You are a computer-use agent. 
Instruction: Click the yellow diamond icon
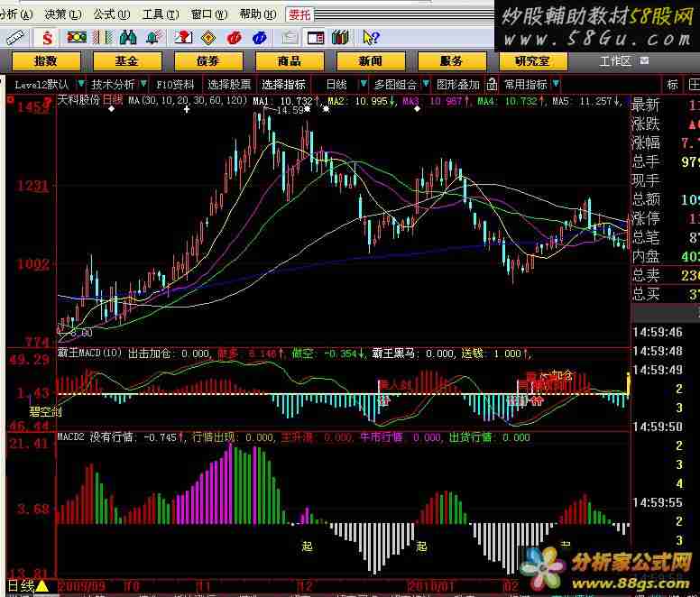pyautogui.click(x=208, y=39)
